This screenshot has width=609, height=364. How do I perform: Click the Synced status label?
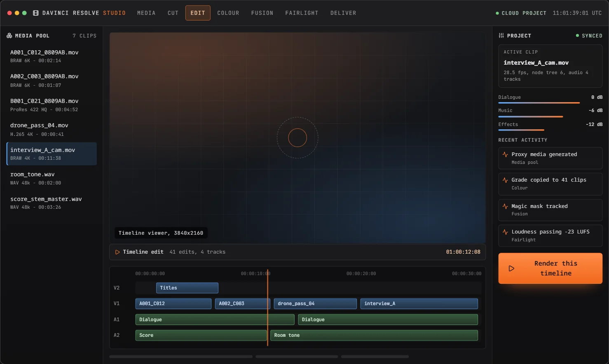click(589, 36)
